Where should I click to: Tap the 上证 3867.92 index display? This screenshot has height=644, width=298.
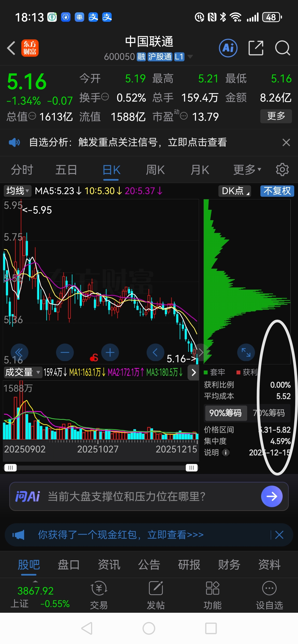coord(40,597)
